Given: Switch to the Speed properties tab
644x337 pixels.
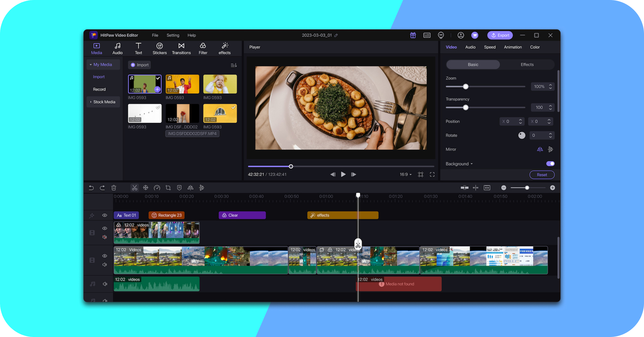Looking at the screenshot, I should coord(490,47).
